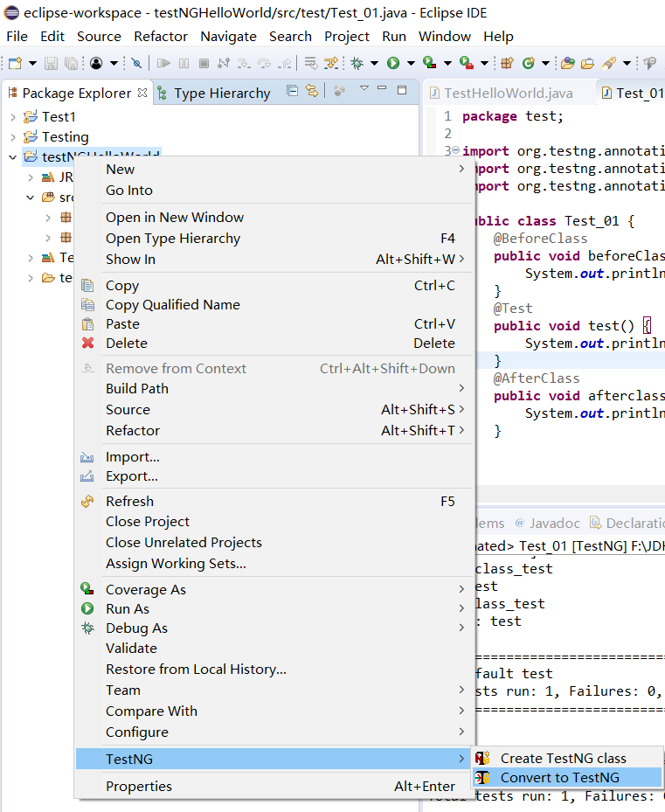Collapse the testNGHelloWorld project node
Viewport: 665px width, 812px height.
coord(13,157)
